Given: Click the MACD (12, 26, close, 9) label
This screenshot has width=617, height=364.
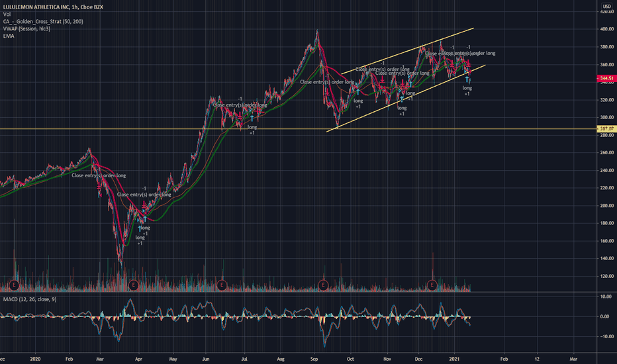Looking at the screenshot, I should click(30, 299).
